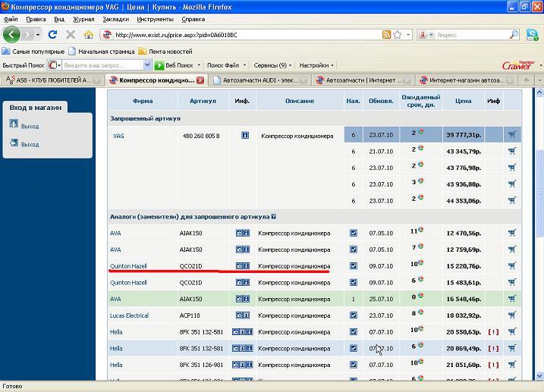This screenshot has width=544, height=392.
Task: Click the Crawler toolbar logo
Action: tap(519, 64)
